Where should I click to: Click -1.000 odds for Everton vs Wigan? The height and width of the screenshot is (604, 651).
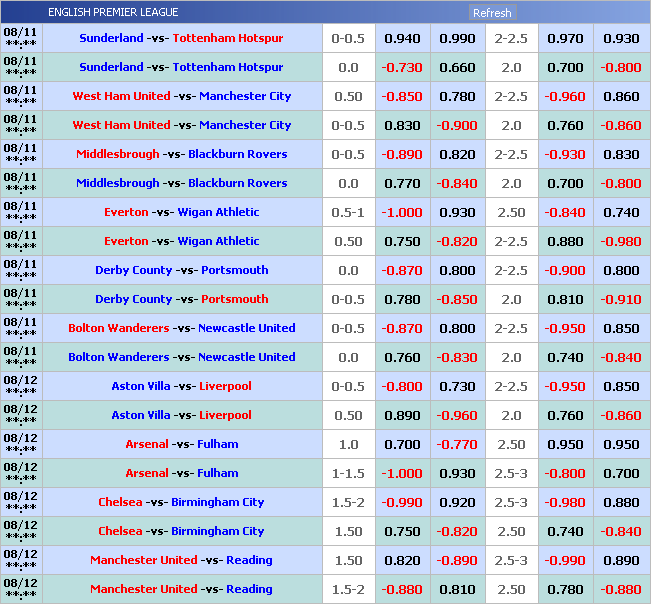point(402,212)
